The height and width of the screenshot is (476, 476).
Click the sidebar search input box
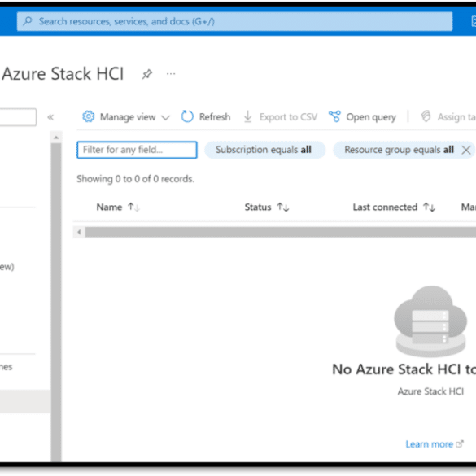point(18,117)
